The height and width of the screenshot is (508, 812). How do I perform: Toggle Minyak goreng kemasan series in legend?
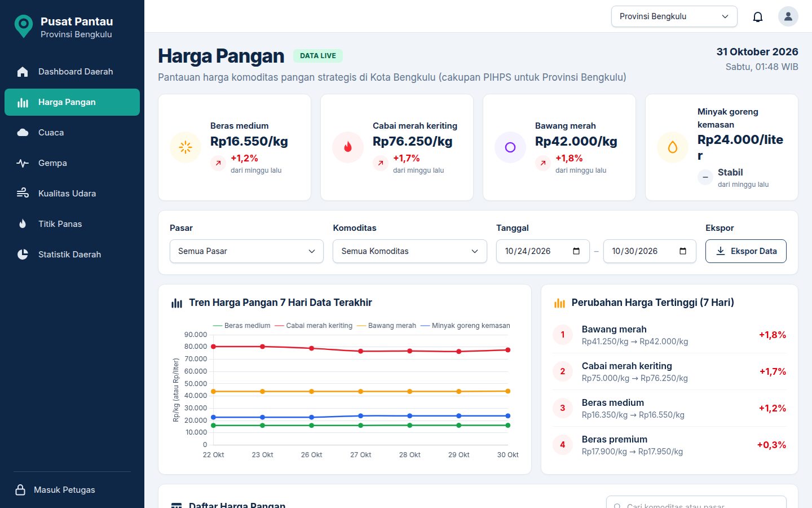point(465,326)
